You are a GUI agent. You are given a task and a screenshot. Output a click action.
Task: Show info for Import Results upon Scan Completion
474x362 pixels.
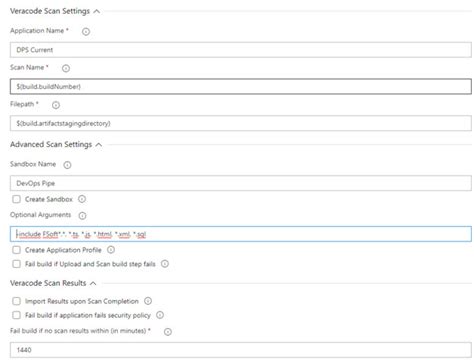[148, 301]
